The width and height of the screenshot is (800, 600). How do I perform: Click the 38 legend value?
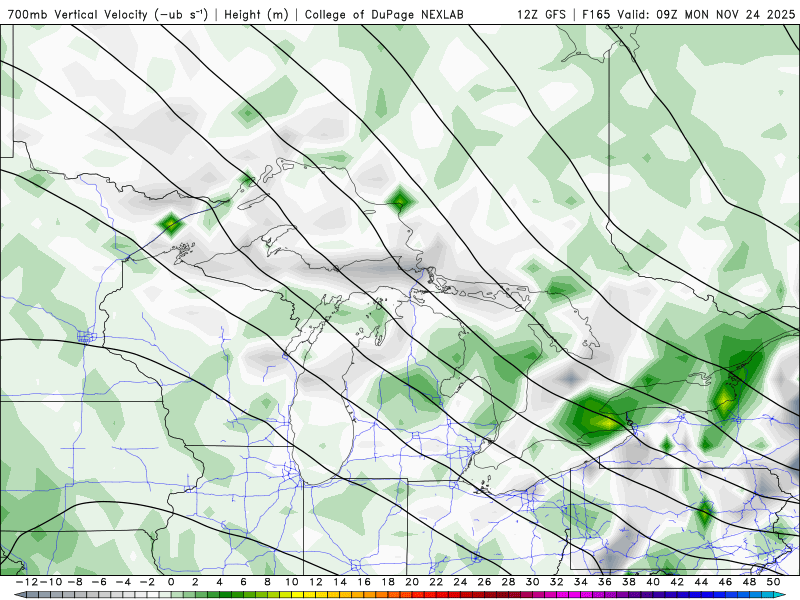(629, 582)
